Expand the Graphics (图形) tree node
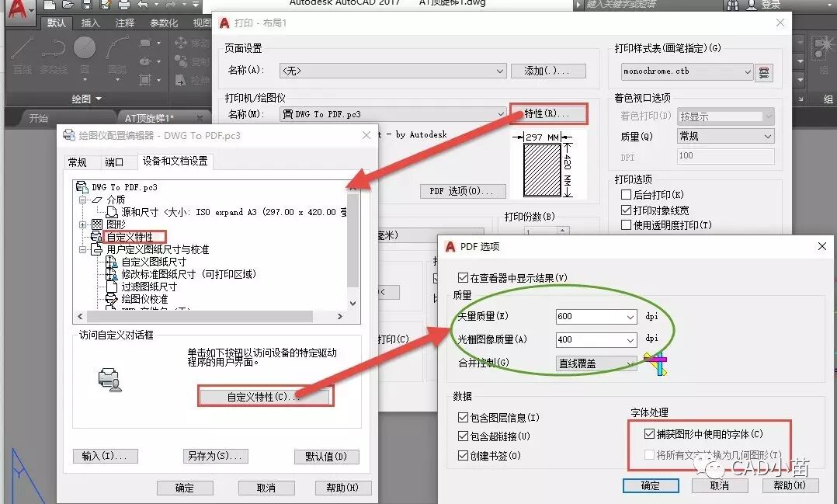This screenshot has width=837, height=504. (82, 224)
